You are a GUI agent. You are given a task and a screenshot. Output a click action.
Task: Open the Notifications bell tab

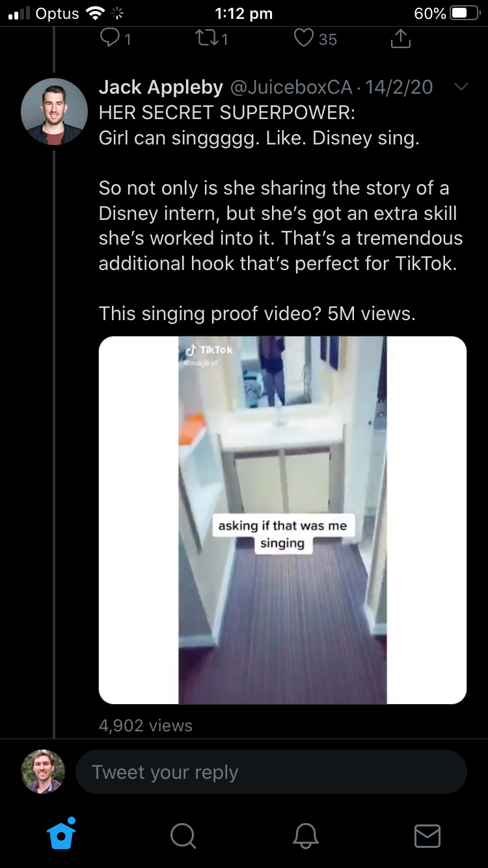[x=305, y=835]
